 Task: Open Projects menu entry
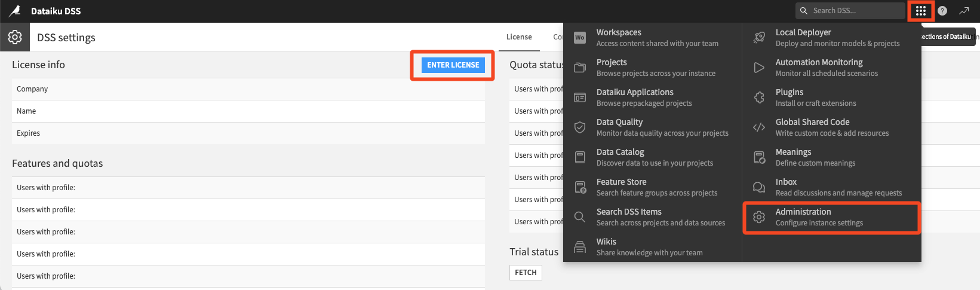click(x=652, y=68)
